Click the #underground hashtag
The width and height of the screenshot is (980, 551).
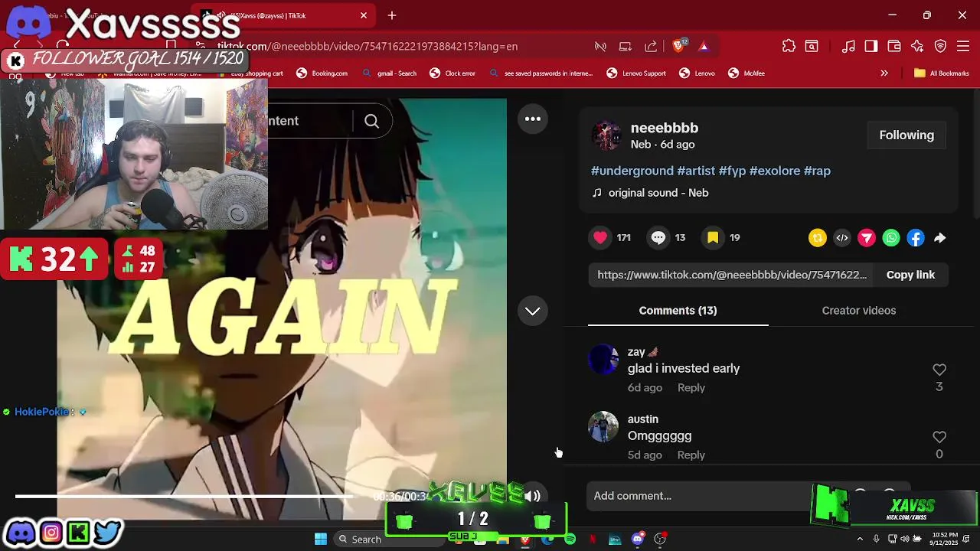pos(632,171)
